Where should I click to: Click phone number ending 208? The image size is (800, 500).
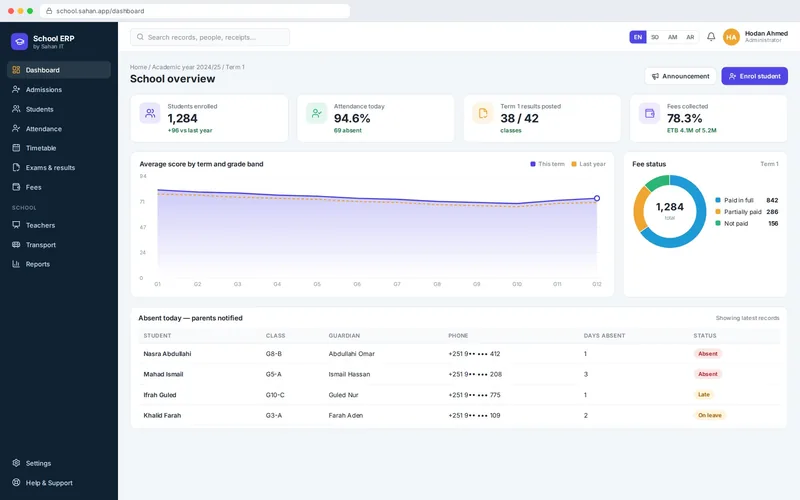click(x=475, y=374)
